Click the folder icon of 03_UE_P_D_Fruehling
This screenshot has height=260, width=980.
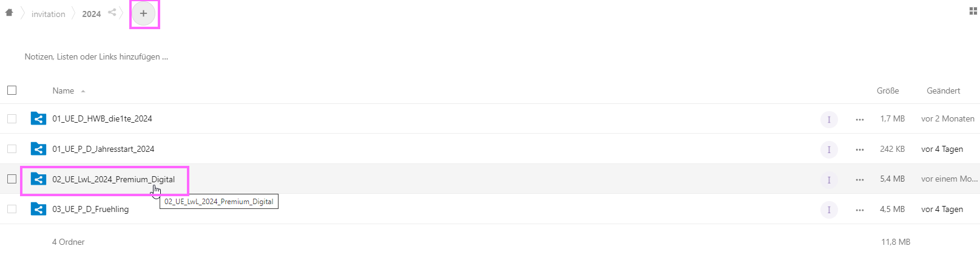(x=38, y=209)
